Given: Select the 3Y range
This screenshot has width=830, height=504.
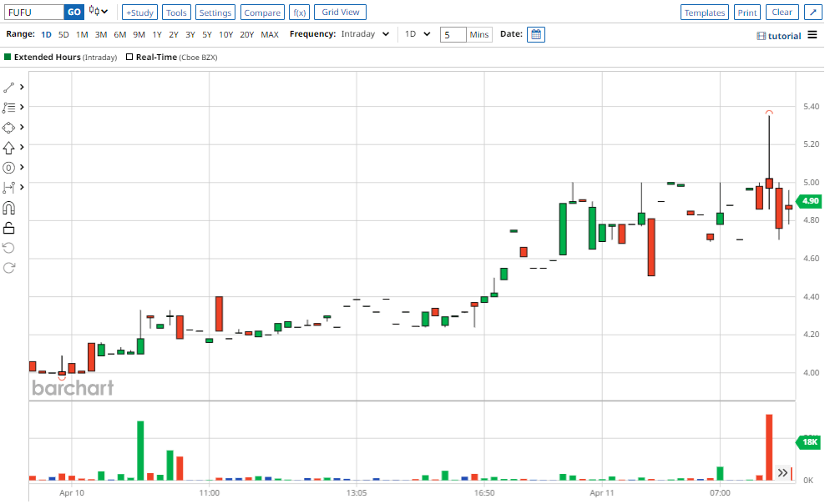Looking at the screenshot, I should pyautogui.click(x=190, y=34).
